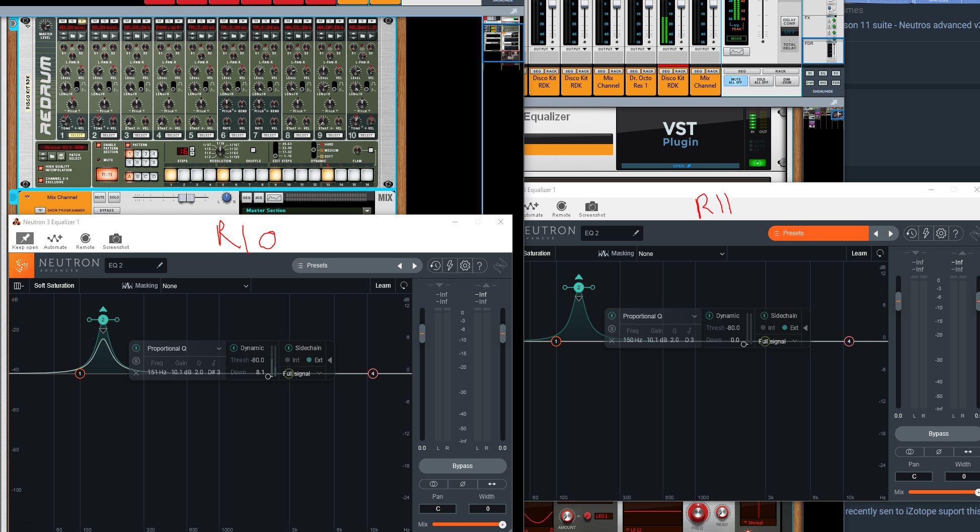Select Redrum pattern 3
Viewport: 980px width, 532px height.
[145, 154]
